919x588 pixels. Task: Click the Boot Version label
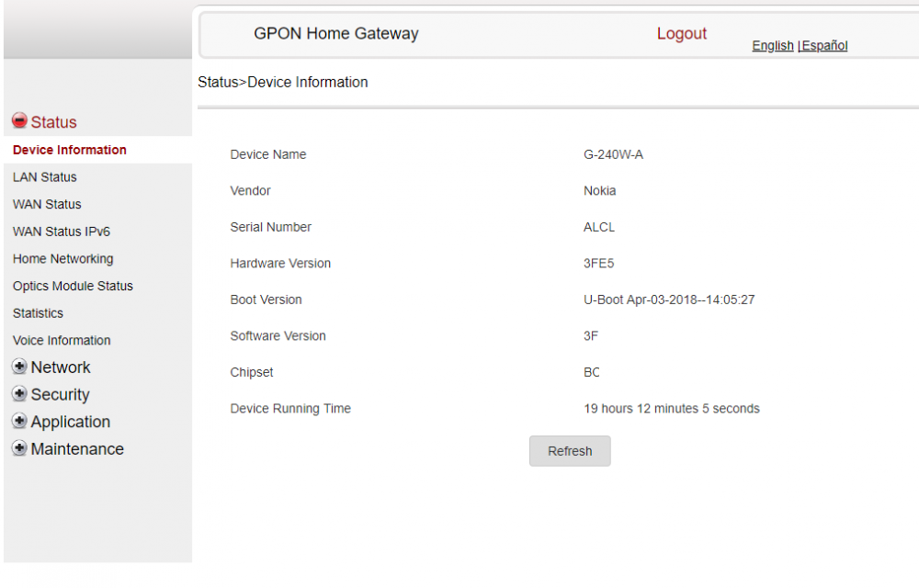pyautogui.click(x=267, y=300)
